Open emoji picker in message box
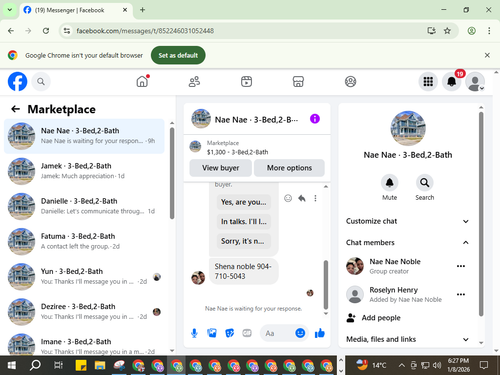This screenshot has height=375, width=500. (300, 333)
